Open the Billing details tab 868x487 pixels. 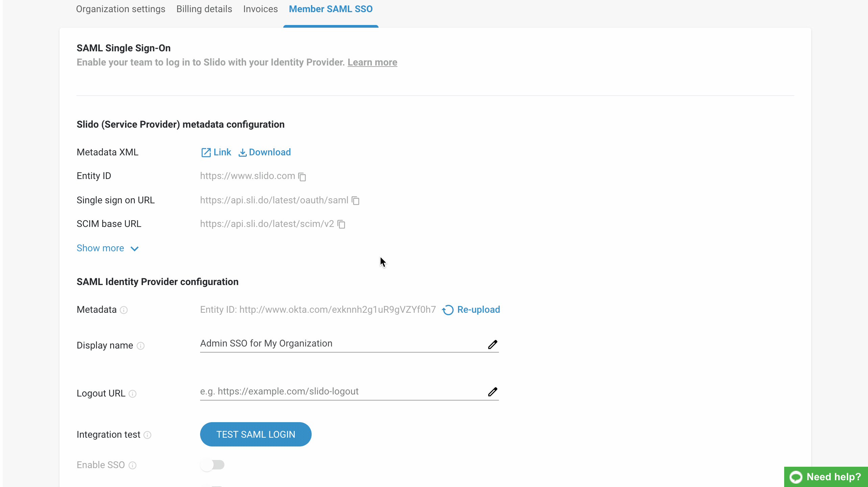[x=204, y=9]
